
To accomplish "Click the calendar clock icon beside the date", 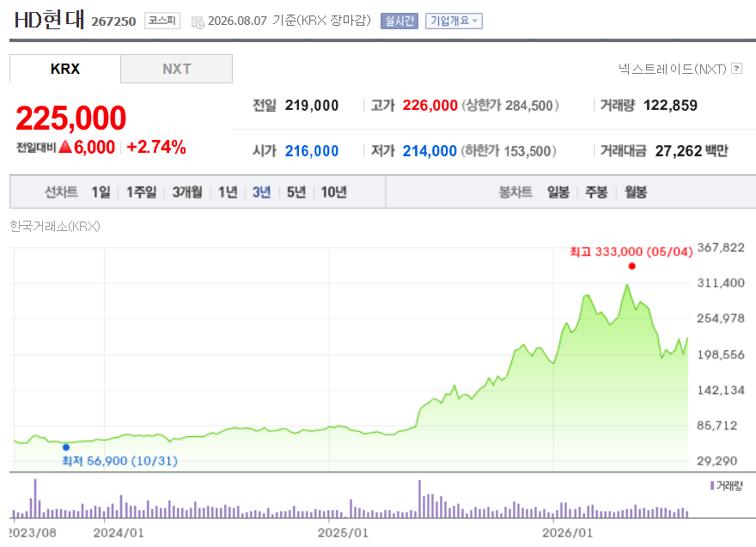I will point(198,21).
